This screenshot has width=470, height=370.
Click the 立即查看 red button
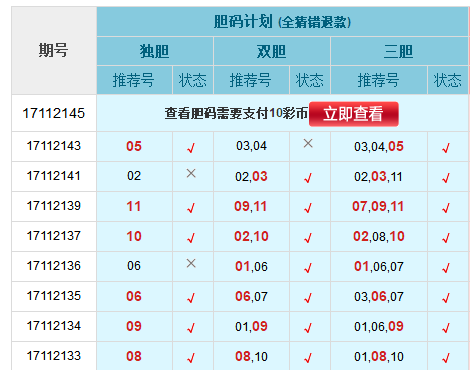354,114
